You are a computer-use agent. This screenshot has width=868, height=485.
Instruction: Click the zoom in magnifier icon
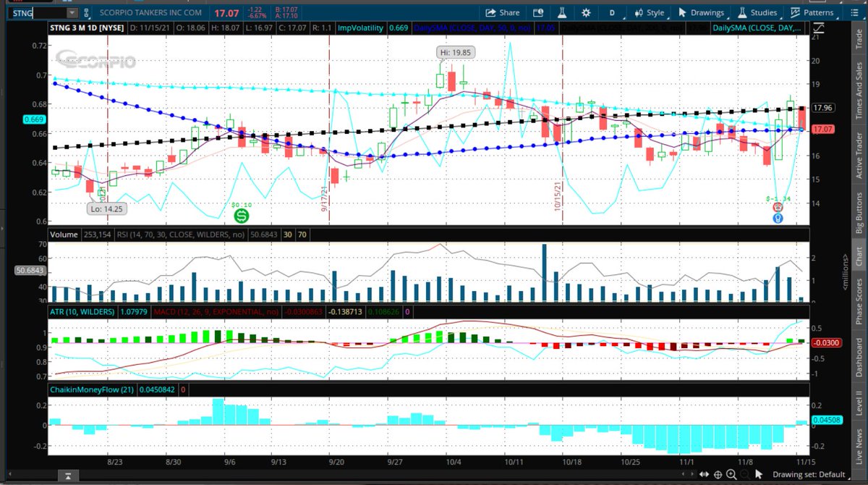pyautogui.click(x=731, y=475)
